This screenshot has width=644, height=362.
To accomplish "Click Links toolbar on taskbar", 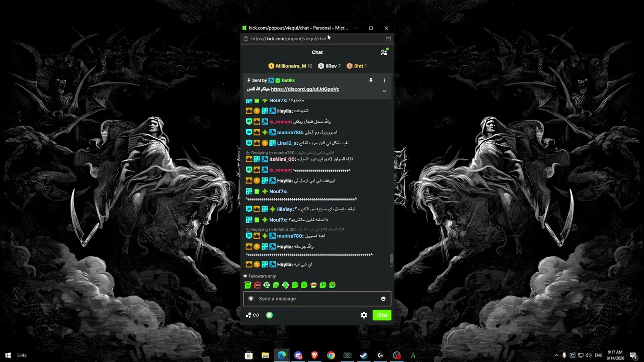I will [x=22, y=355].
